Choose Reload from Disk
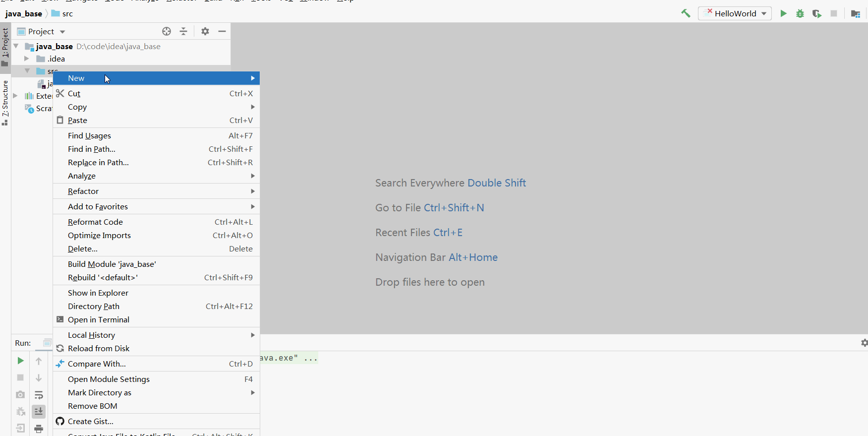 pos(156,349)
